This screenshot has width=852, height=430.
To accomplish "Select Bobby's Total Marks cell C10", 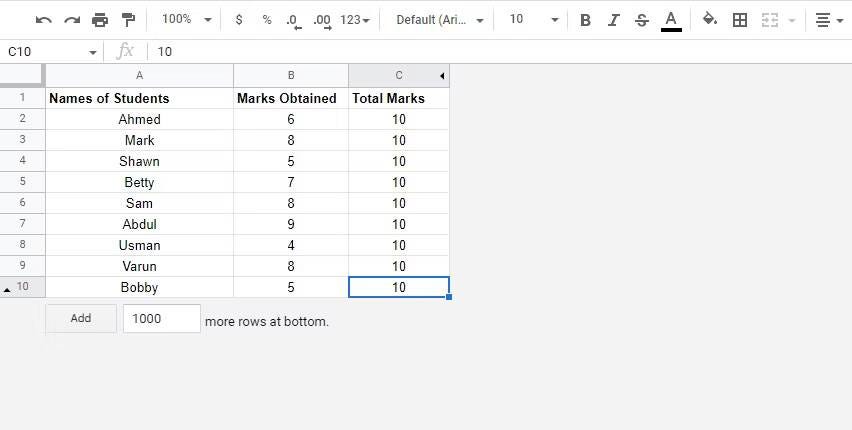I will [x=399, y=287].
